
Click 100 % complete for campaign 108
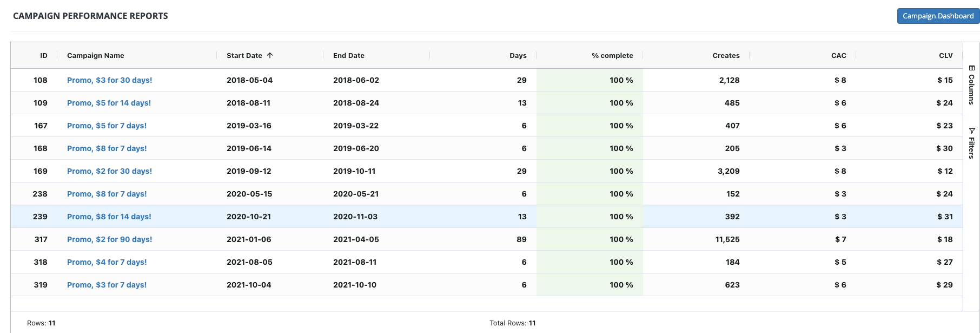(621, 80)
